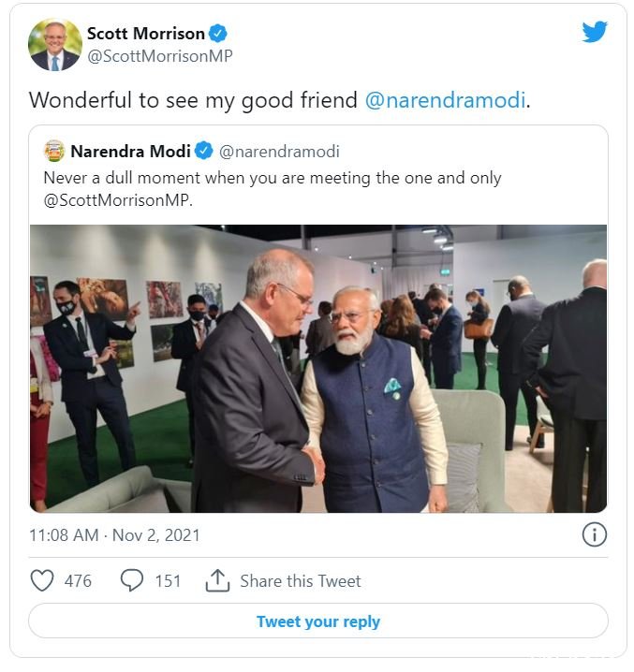
Task: Click Narendra Modi's verified badge
Action: coord(203,151)
